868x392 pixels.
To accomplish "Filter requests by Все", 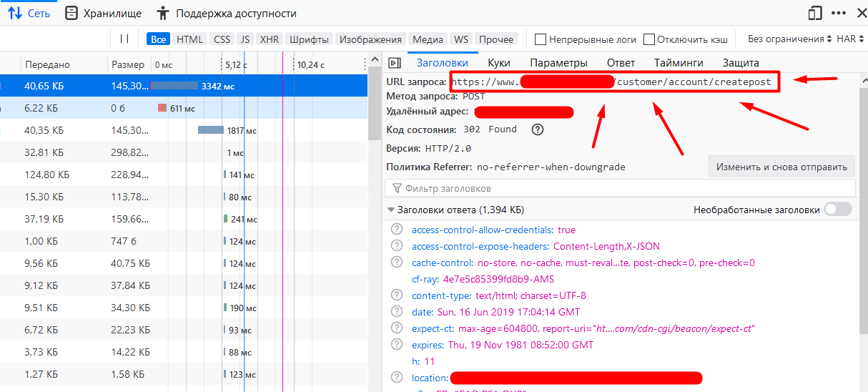I will 159,39.
